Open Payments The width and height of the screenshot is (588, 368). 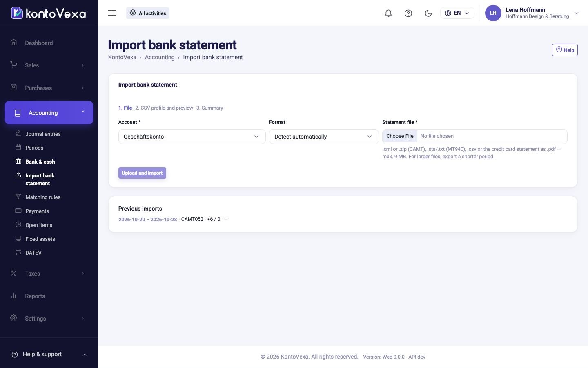point(37,211)
